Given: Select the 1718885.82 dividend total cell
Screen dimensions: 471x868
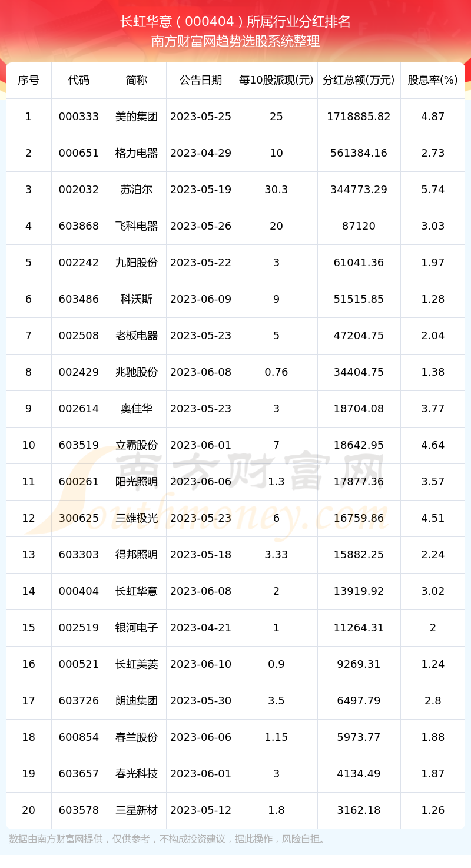Looking at the screenshot, I should [359, 117].
